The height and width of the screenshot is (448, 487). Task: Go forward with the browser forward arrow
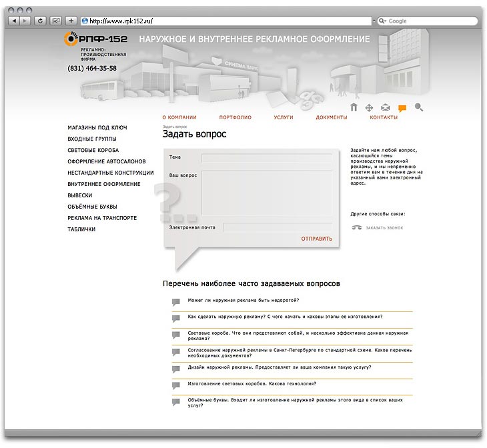(x=25, y=21)
